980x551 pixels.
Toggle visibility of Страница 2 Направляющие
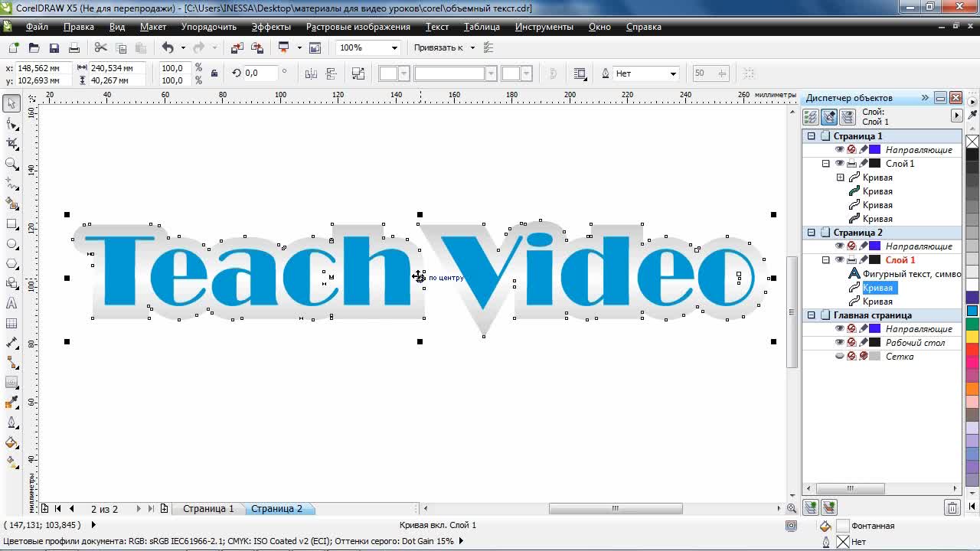839,246
